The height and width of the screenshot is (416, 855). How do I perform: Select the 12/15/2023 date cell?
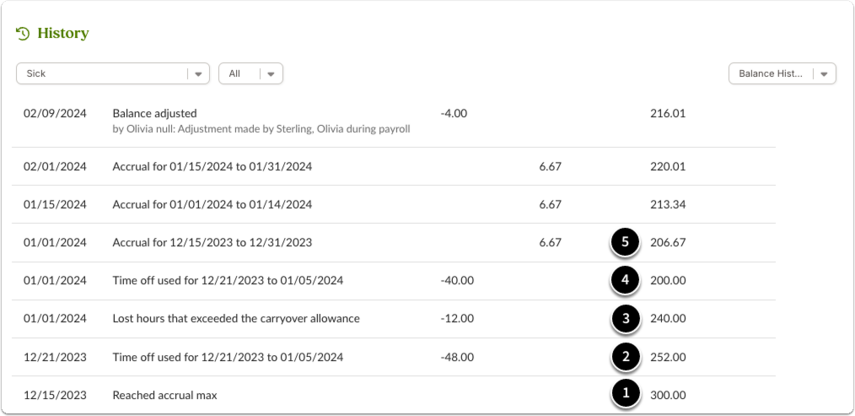[x=55, y=395]
